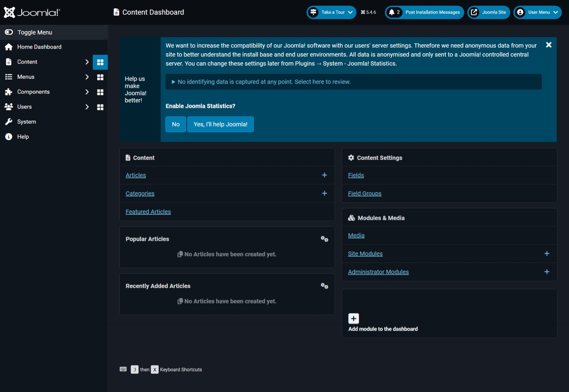Click the Joomla Site external link icon
The height and width of the screenshot is (392, 569).
(x=474, y=12)
